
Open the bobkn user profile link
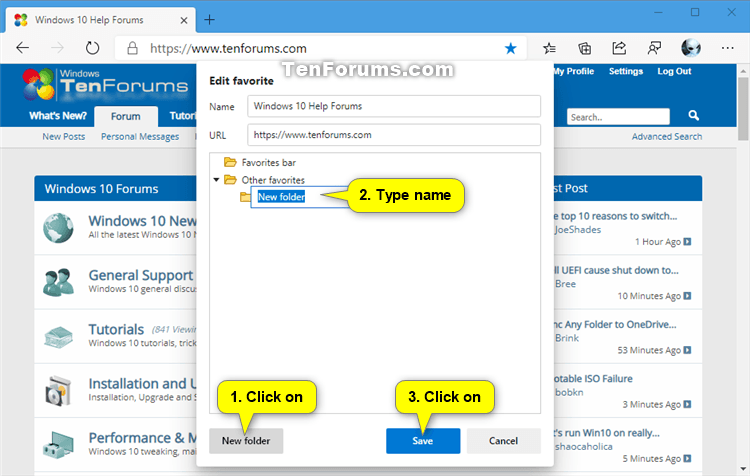pos(569,392)
